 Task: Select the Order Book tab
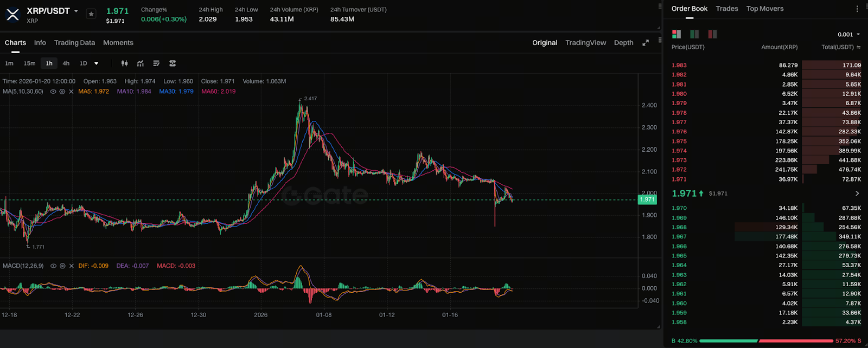690,9
